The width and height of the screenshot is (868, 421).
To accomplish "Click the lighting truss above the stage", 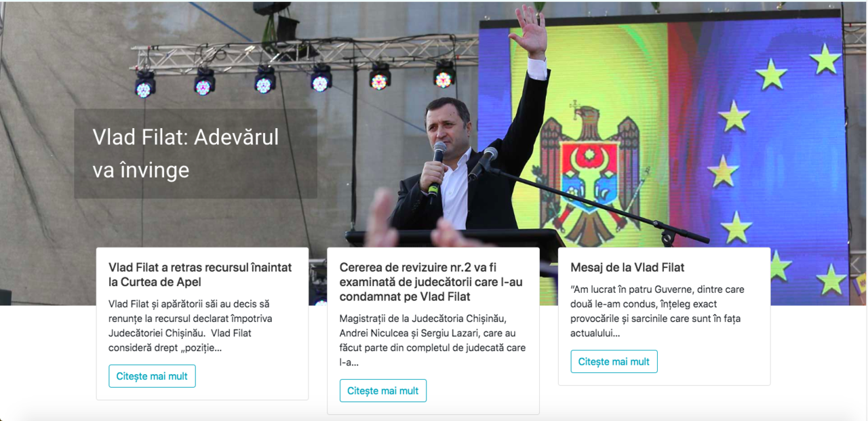I will click(x=305, y=55).
